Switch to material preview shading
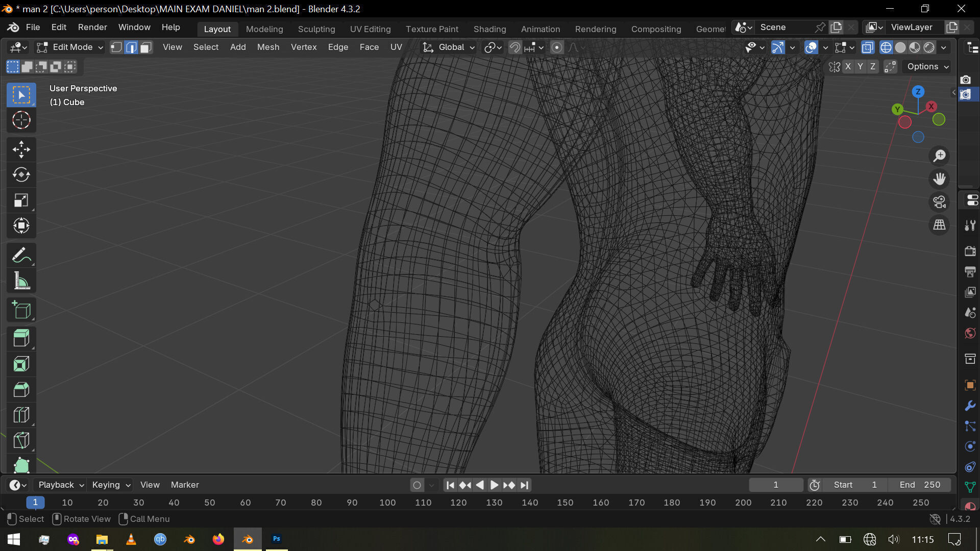 pyautogui.click(x=915, y=47)
